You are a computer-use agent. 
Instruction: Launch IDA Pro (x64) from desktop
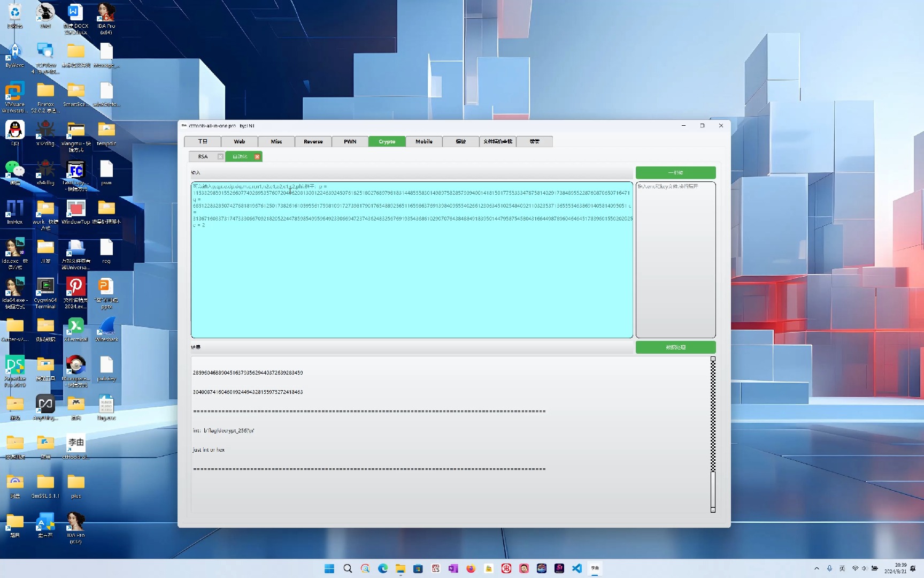coord(106,18)
